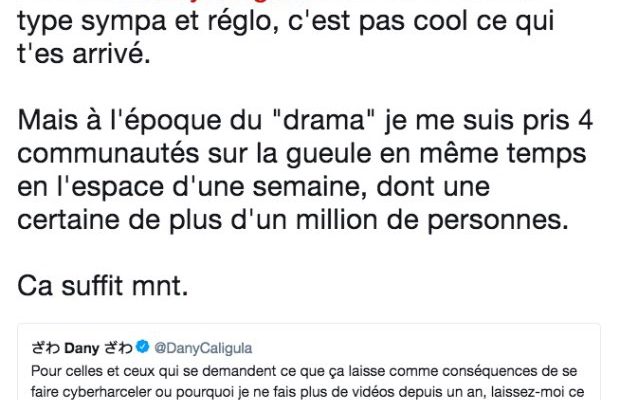Open quoted tweet starting 'Pour celles et ceux'

309,362
